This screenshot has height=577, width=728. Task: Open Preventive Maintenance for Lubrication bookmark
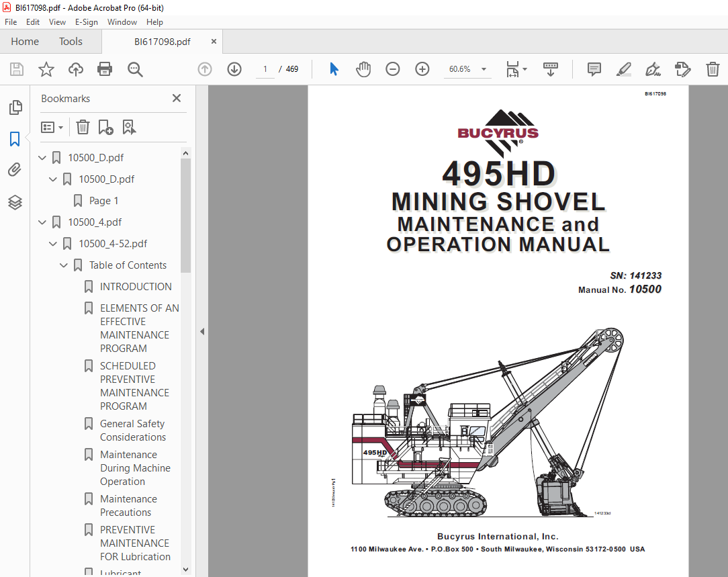[x=135, y=543]
